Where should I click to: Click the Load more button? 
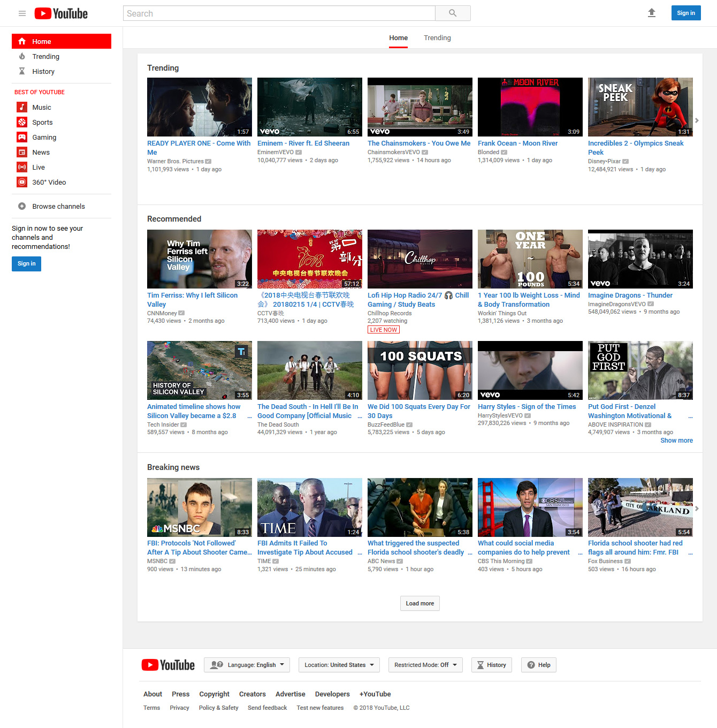point(419,603)
